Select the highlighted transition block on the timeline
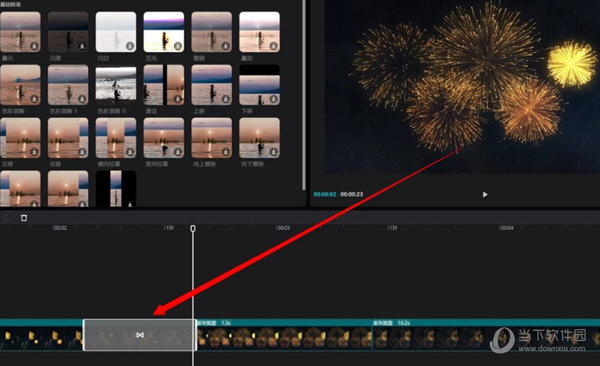 (x=140, y=335)
